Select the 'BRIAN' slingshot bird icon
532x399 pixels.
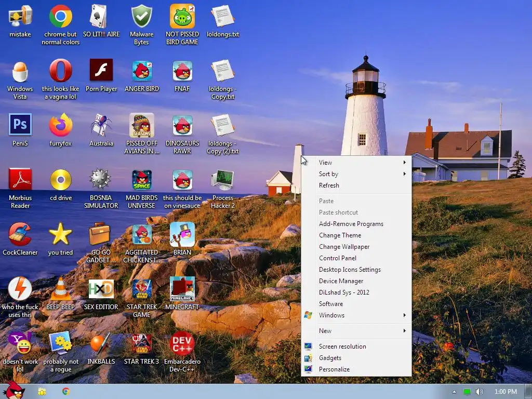point(182,234)
